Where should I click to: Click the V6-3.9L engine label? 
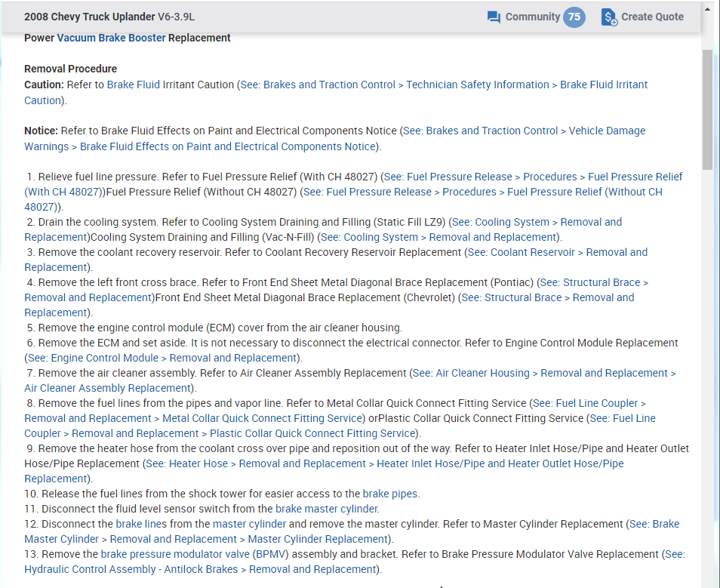tap(177, 17)
